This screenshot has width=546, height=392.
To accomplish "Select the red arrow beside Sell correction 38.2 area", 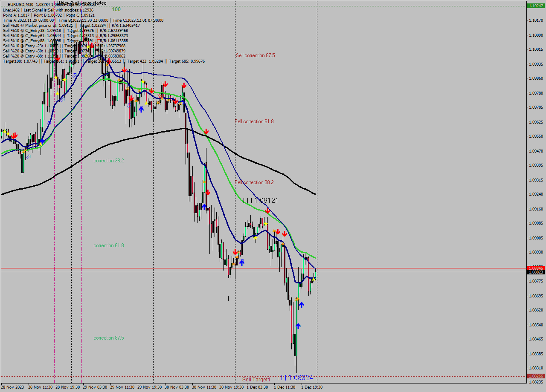I will (208, 192).
